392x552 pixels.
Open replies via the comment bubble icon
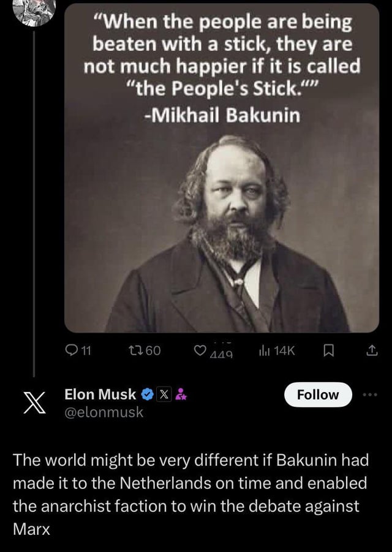pyautogui.click(x=72, y=350)
